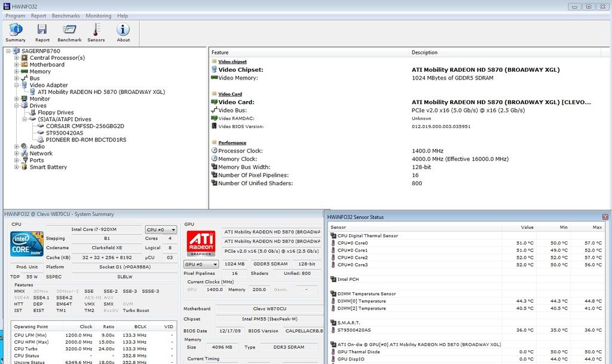
Task: Select the DIMM[0] Temperature sensor row
Action: tap(466, 301)
